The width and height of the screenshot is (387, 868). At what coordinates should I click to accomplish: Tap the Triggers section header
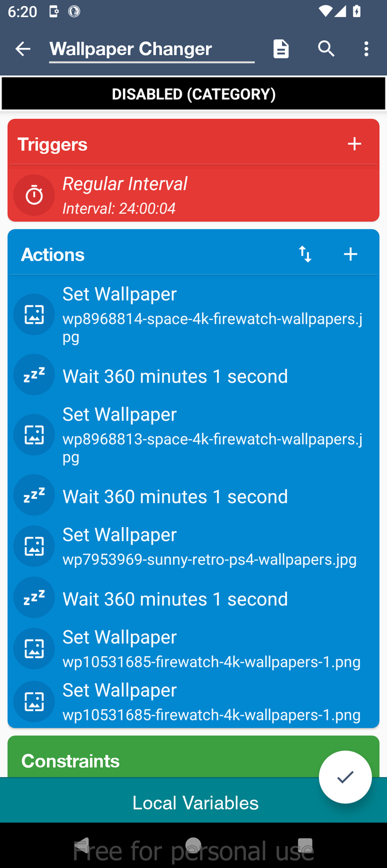pos(155,144)
